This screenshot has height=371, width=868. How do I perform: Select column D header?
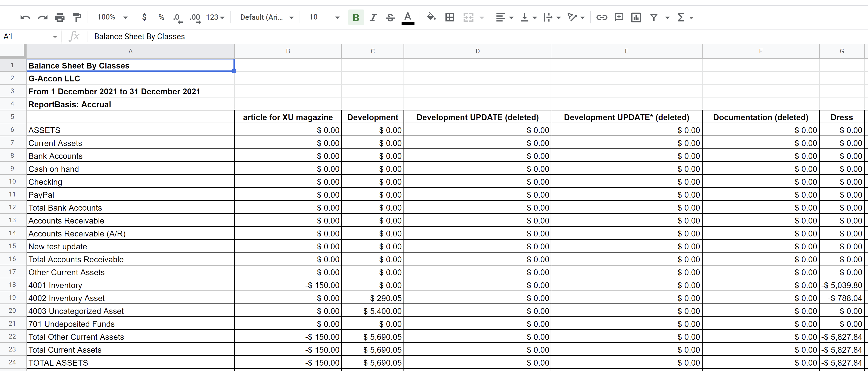[x=477, y=51]
